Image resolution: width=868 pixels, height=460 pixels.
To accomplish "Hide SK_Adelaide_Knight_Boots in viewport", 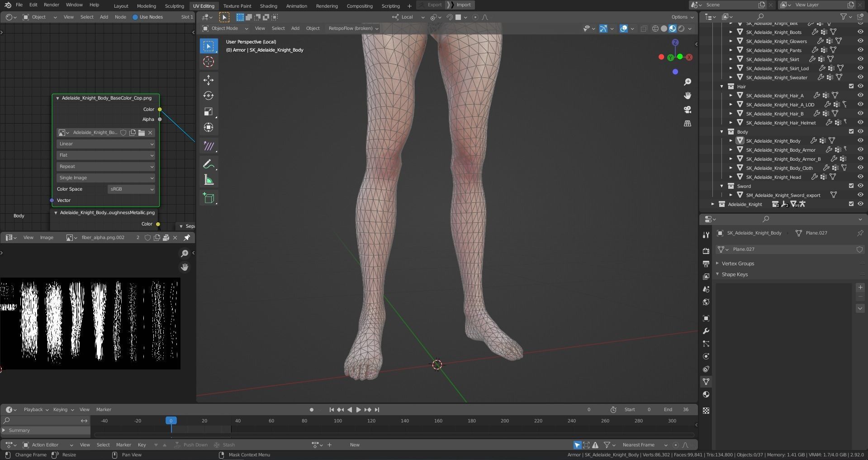I will click(860, 32).
